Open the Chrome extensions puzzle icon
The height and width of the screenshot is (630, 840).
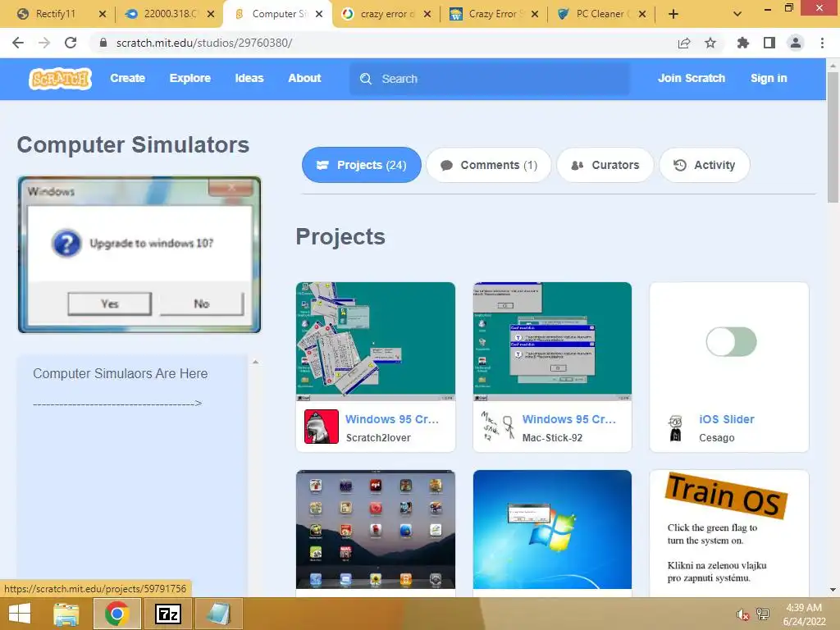pos(742,43)
